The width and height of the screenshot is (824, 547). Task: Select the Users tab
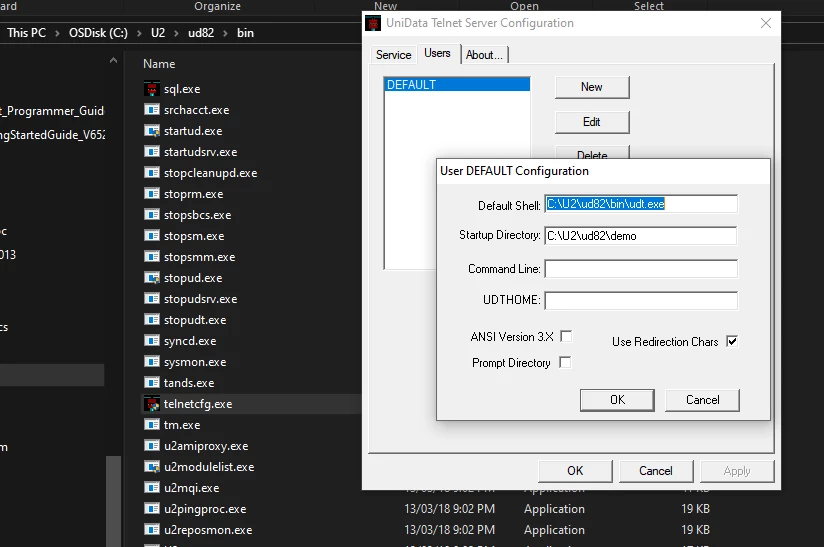click(437, 53)
